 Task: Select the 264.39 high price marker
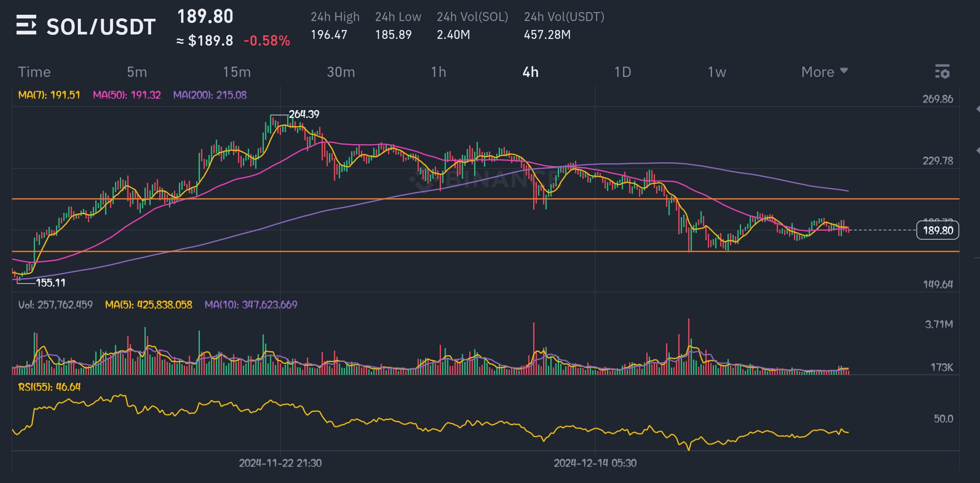[x=304, y=114]
